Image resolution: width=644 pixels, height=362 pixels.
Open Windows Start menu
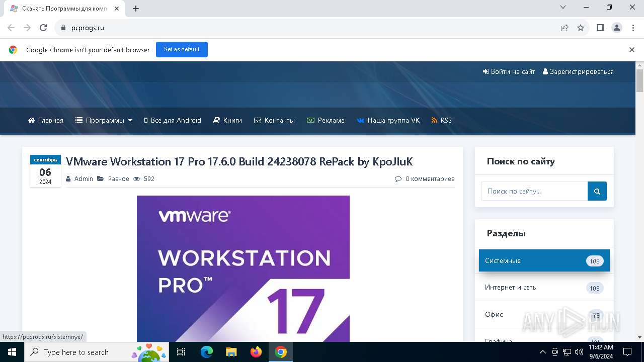[x=12, y=352]
